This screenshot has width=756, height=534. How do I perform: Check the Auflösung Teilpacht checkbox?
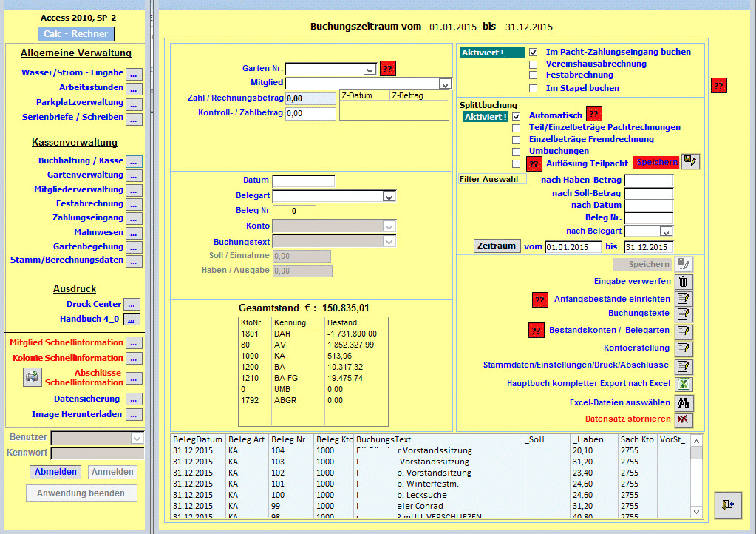point(516,163)
